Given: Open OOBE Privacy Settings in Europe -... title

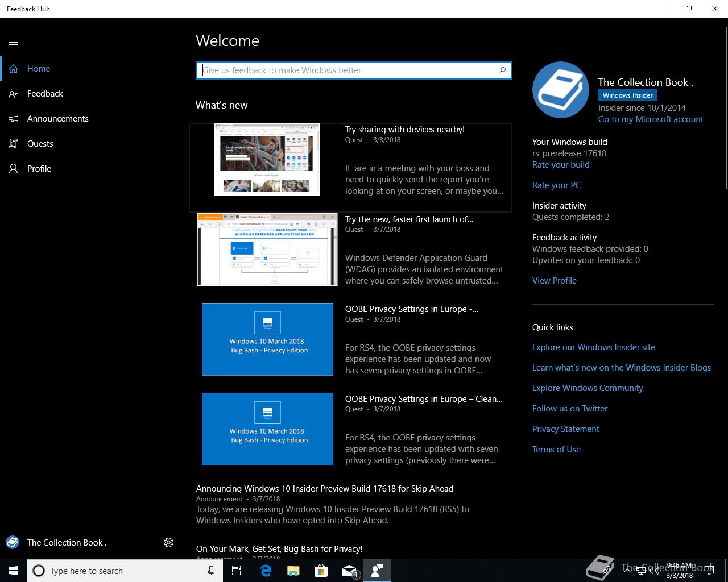Looking at the screenshot, I should (x=412, y=309).
